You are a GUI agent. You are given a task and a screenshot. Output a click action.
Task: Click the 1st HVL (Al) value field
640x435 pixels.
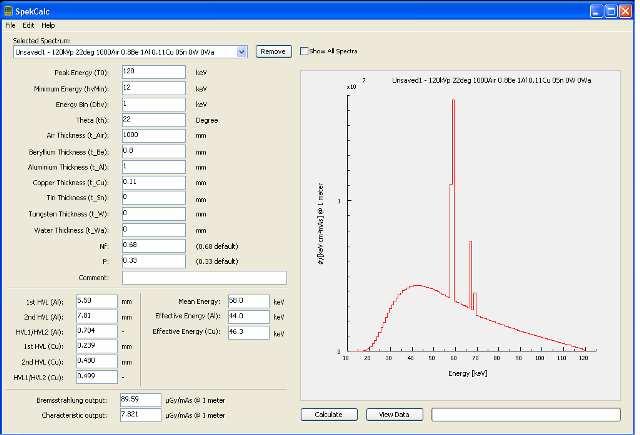(x=97, y=301)
